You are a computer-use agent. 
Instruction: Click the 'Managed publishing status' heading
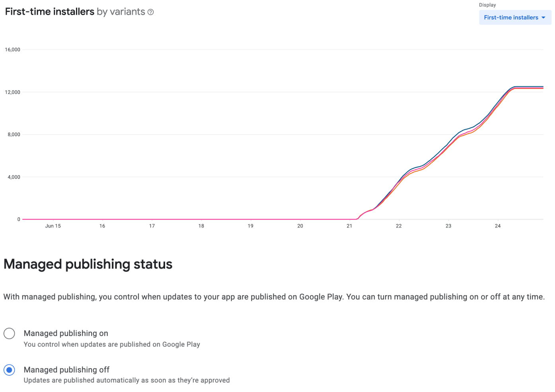(88, 264)
